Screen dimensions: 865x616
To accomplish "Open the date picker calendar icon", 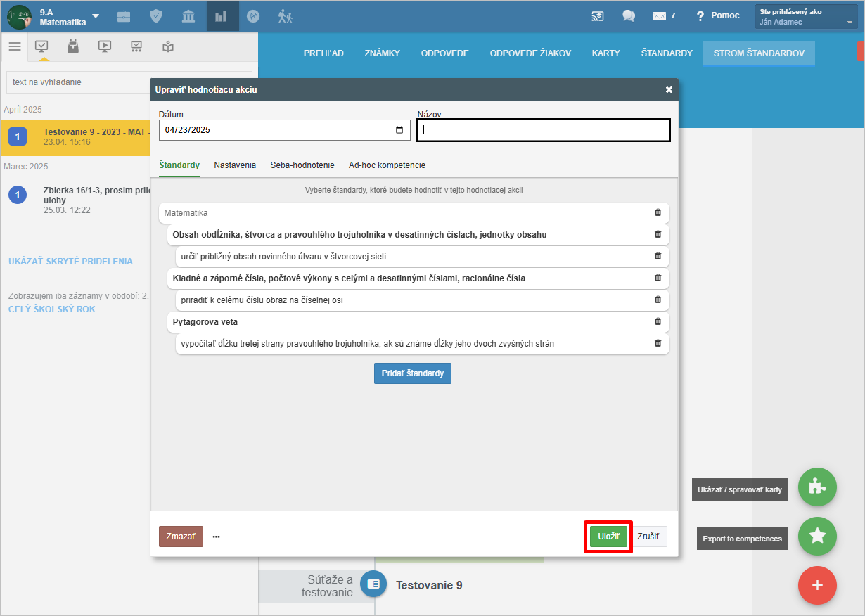I will coord(399,130).
